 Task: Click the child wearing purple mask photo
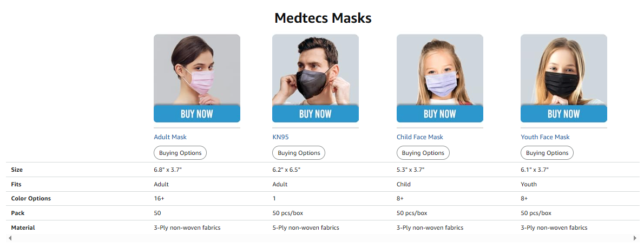(x=439, y=69)
